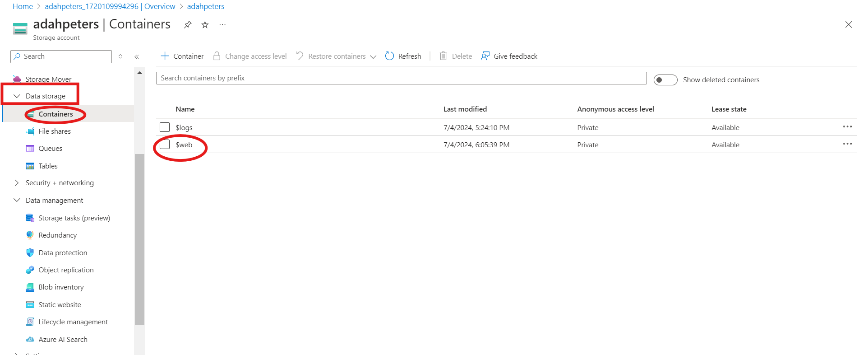
Task: Open more options ellipsis beside title
Action: [222, 25]
